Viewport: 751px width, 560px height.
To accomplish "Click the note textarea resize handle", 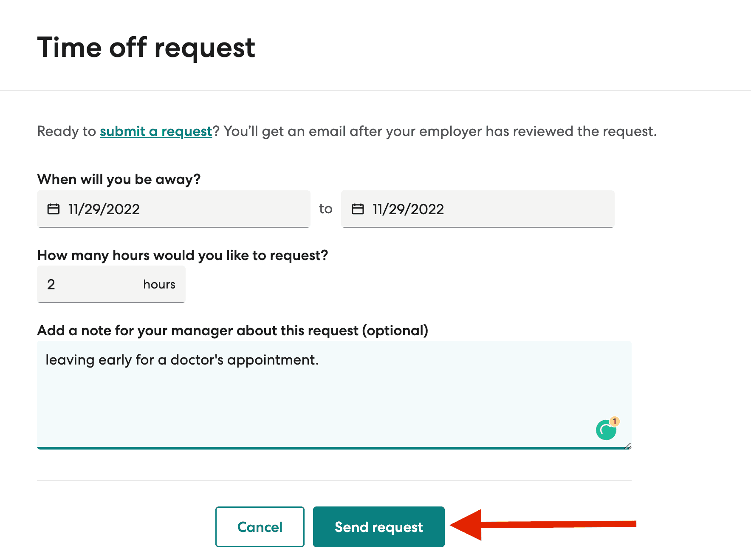I will (628, 446).
